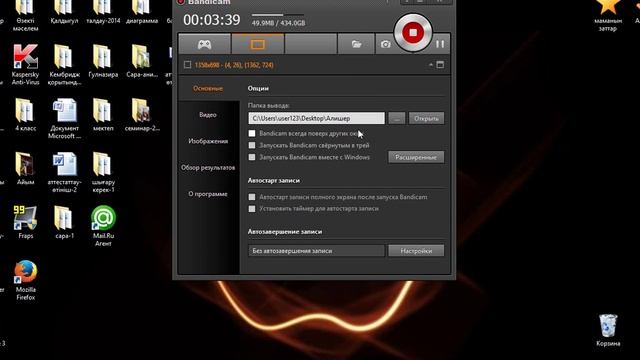Click the Без автозавершения записи field
640x360 pixels.
(316, 251)
